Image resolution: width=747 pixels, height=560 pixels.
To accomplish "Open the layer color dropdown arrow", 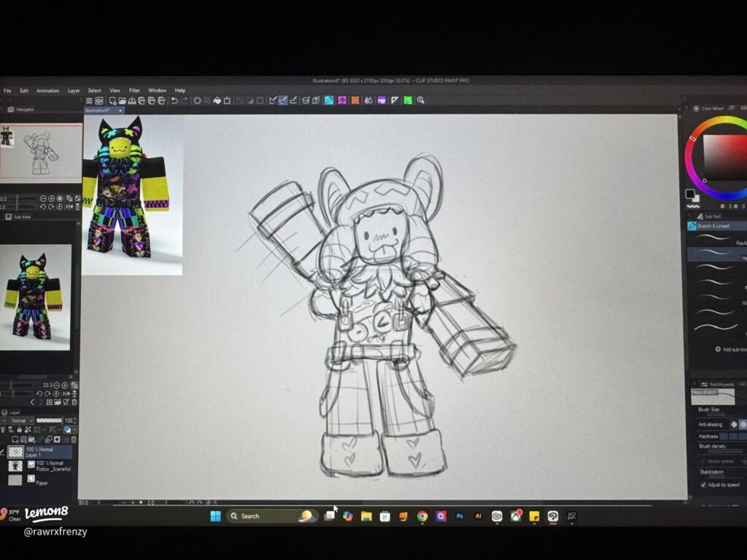I will click(x=75, y=429).
